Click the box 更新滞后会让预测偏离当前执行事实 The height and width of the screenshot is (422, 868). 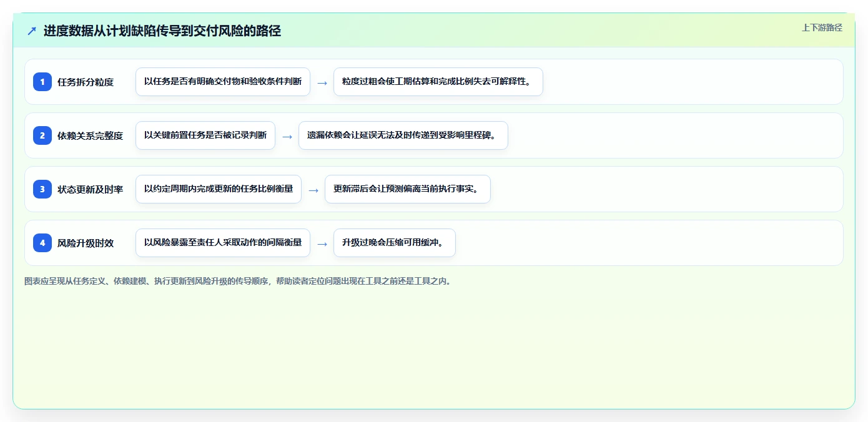408,189
